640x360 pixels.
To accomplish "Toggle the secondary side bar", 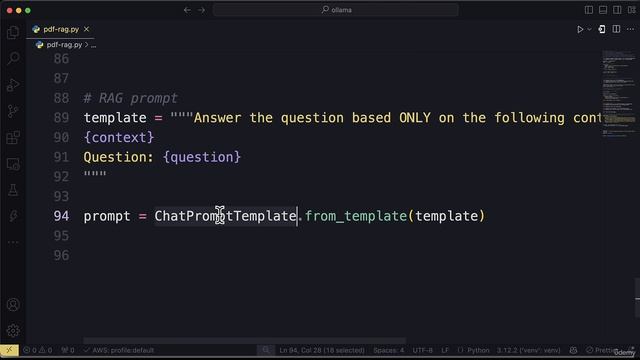I will coord(617,10).
